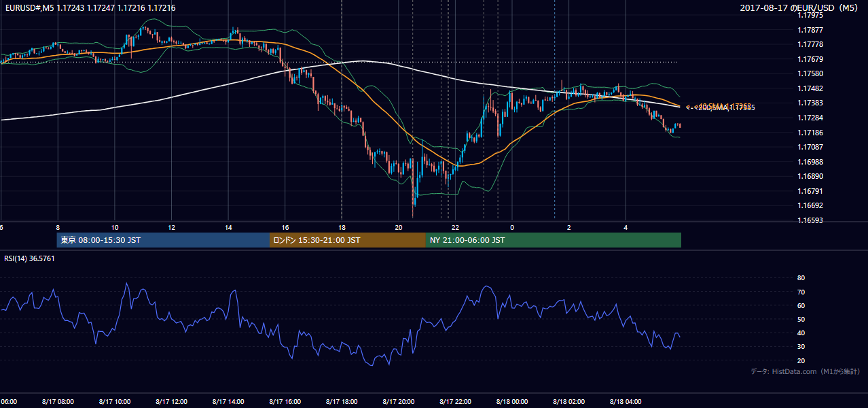
Task: Click RSI scale value 80
Action: (801, 278)
